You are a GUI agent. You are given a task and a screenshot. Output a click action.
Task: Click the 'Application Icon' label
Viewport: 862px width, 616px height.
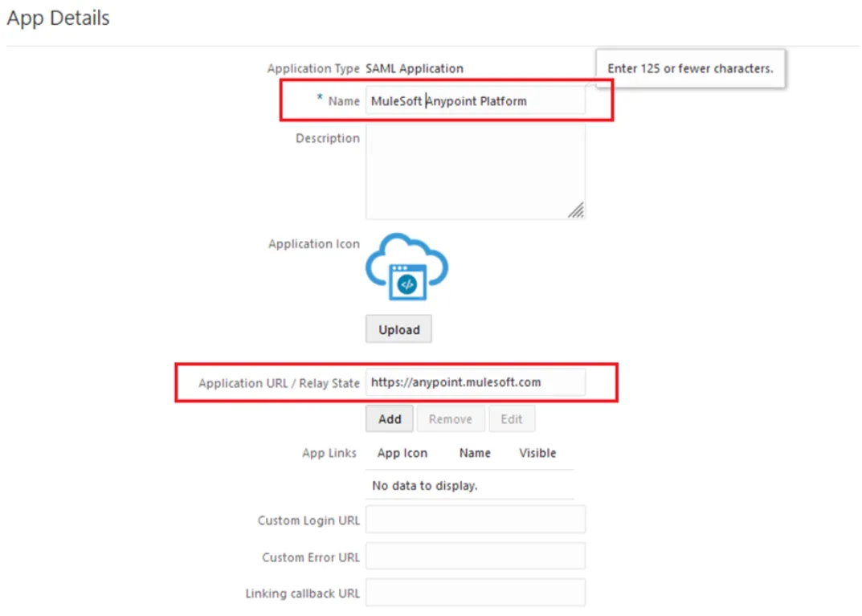coord(314,243)
